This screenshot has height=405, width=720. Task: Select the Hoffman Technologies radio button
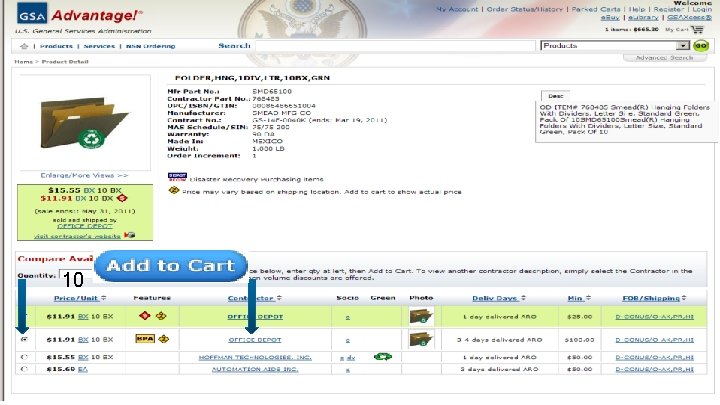point(24,357)
